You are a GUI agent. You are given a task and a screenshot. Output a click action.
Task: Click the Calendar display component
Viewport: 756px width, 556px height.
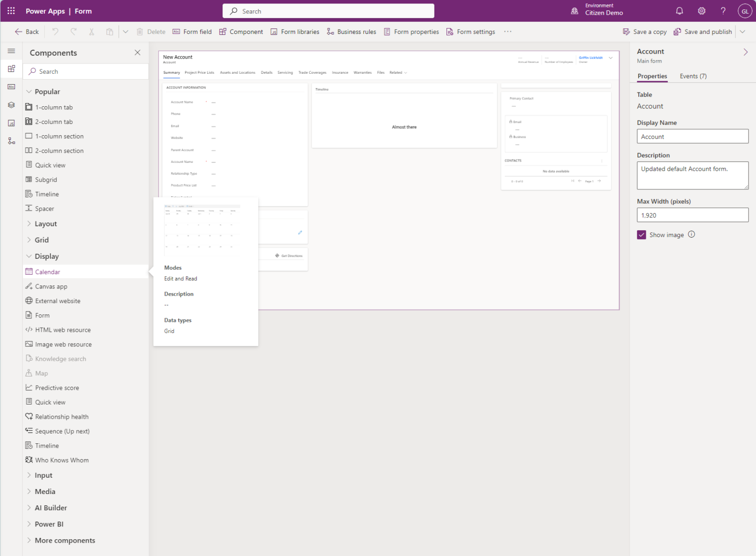(48, 271)
